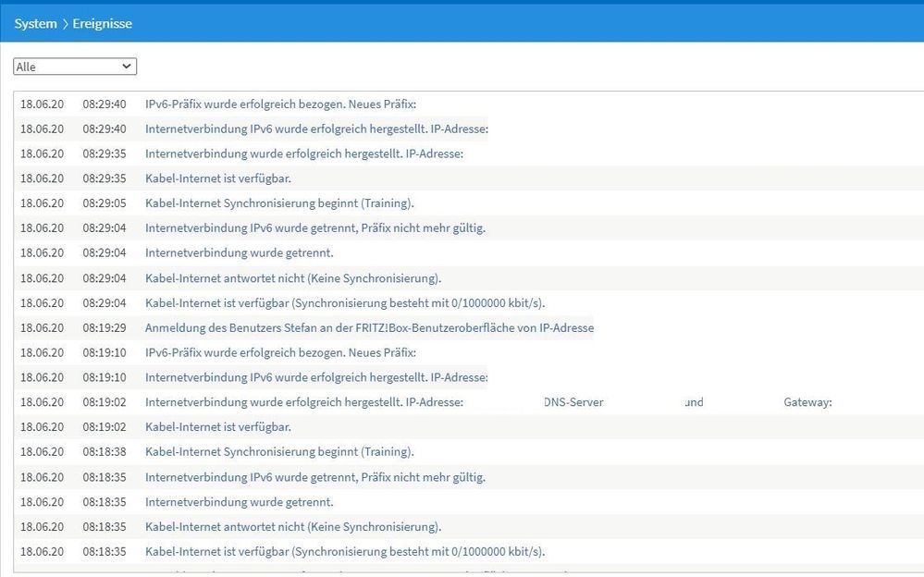The height and width of the screenshot is (577, 924).
Task: Select the 08:19:02 Kabel-Internet ist verfügbar message
Action: [218, 426]
